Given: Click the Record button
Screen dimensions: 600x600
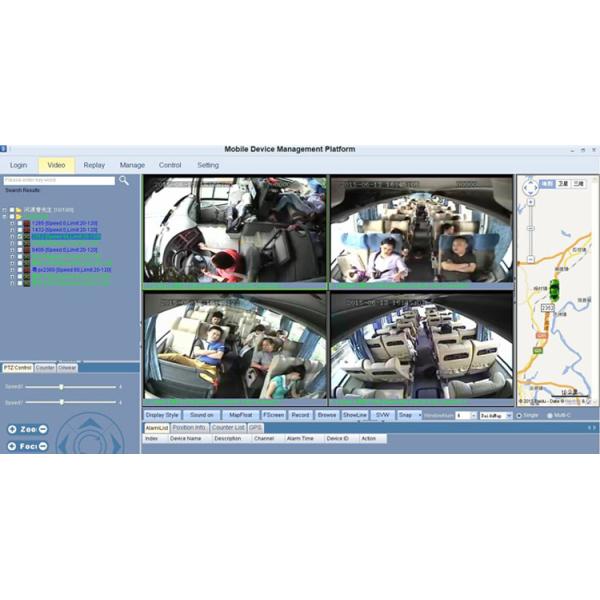Looking at the screenshot, I should (300, 414).
